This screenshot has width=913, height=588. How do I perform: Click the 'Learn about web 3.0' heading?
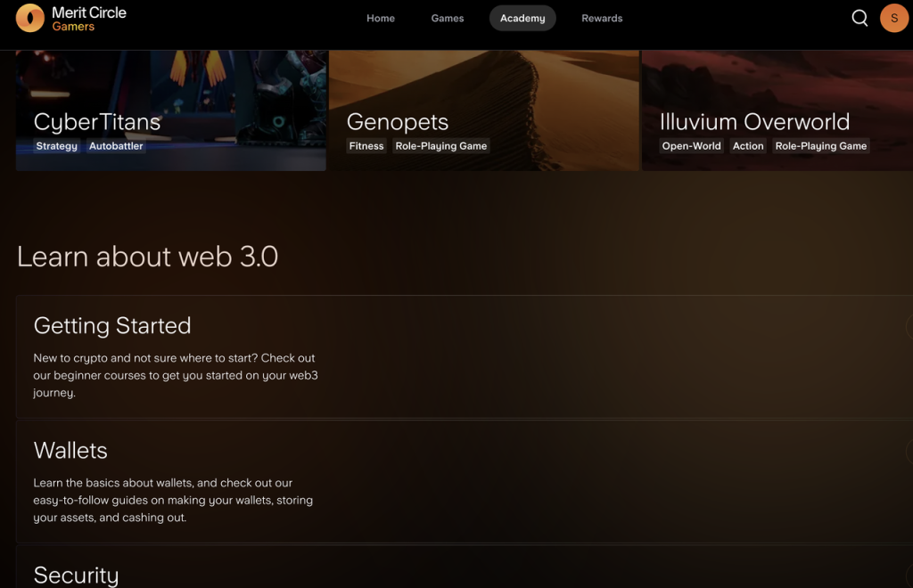[147, 257]
